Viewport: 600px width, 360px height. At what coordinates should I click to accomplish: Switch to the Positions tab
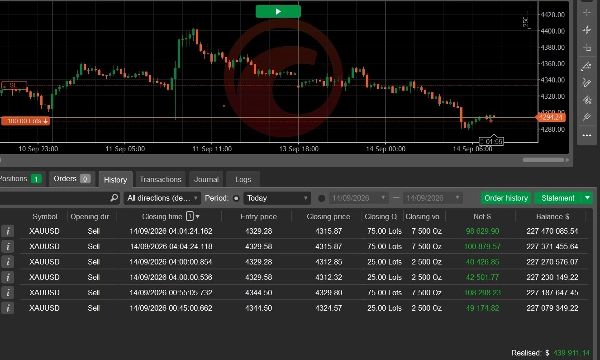pos(21,179)
